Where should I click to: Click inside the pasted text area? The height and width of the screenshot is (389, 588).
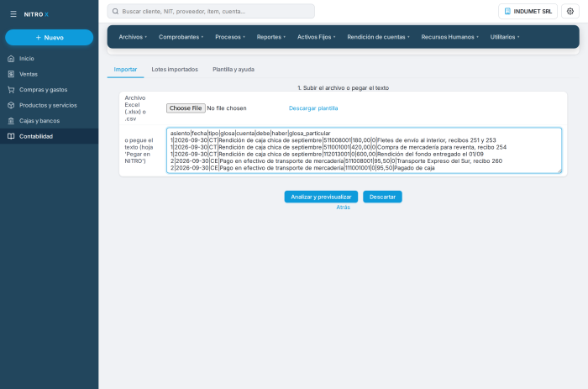tap(364, 150)
